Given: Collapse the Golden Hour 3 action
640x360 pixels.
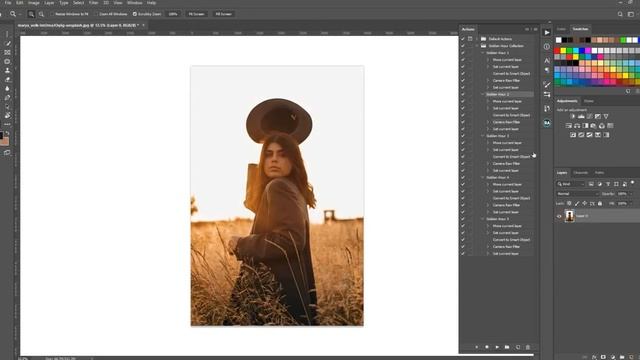Looking at the screenshot, I should pos(483,136).
